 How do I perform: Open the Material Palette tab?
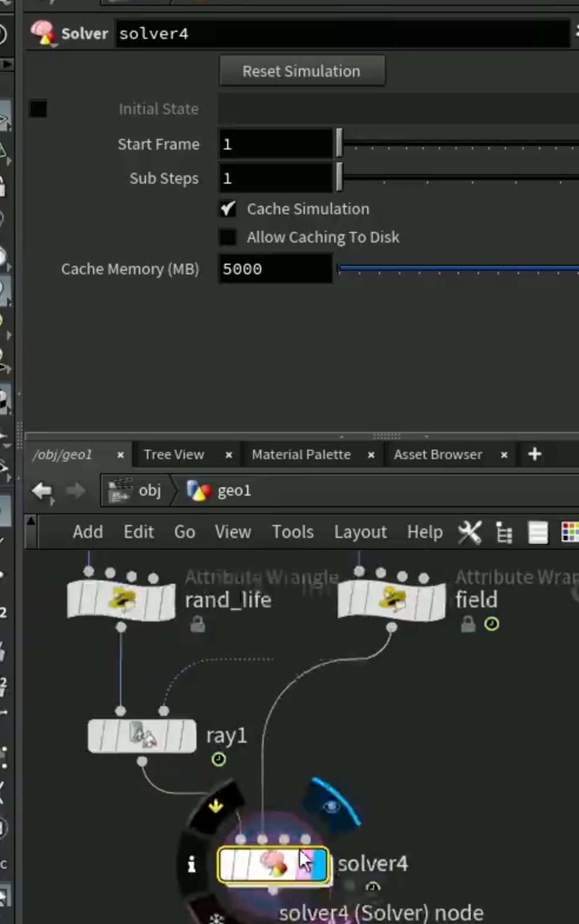click(301, 454)
